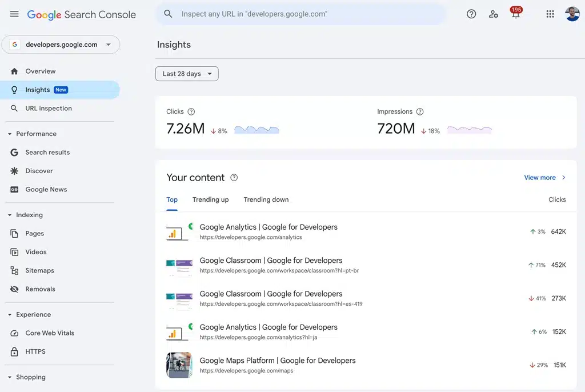Open the Google apps grid
Viewport: 585px width, 392px height.
[x=550, y=14]
